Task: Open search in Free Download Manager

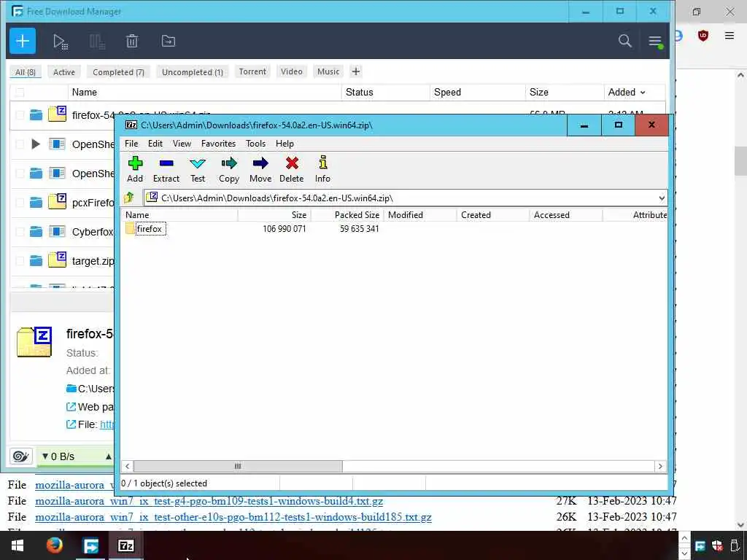Action: pyautogui.click(x=624, y=41)
